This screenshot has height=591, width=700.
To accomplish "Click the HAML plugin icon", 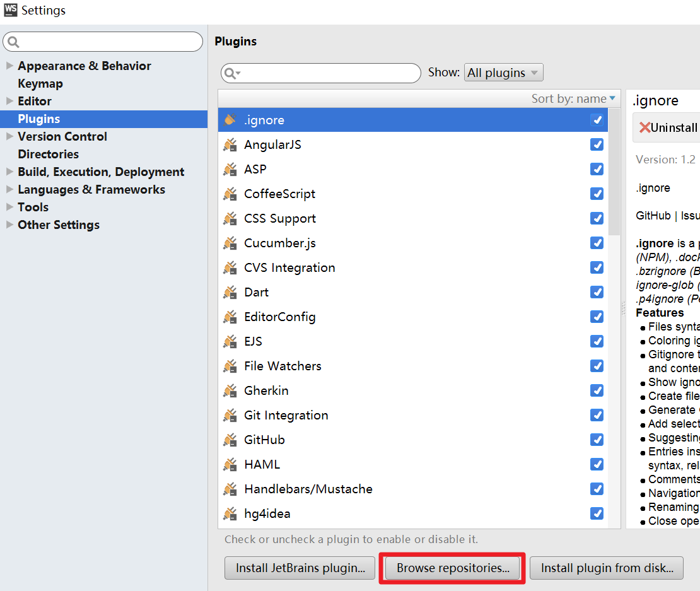I will coord(230,464).
